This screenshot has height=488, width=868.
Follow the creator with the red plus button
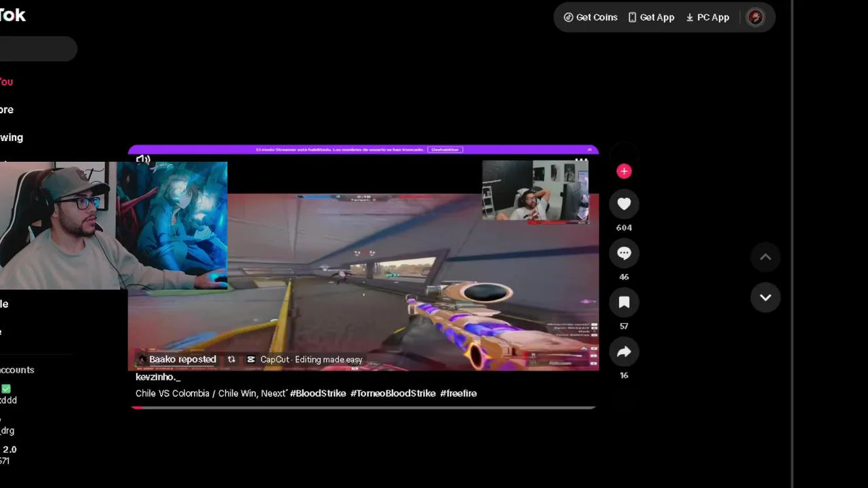(624, 171)
